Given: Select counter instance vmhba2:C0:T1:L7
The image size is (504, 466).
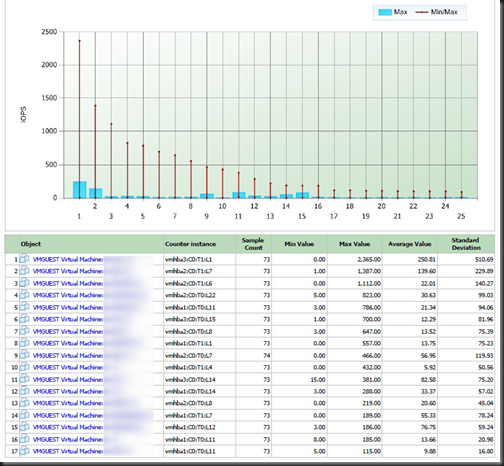Looking at the screenshot, I should coord(188,272).
